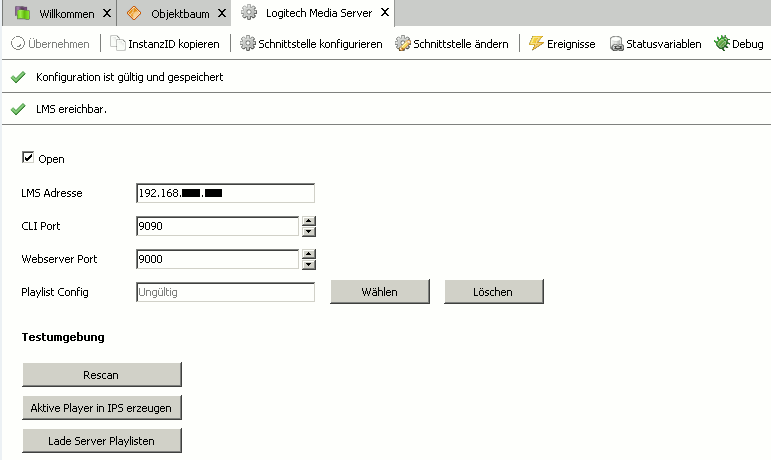Click the Übernehmen apply icon
Screen dimensions: 771x460
pos(18,43)
